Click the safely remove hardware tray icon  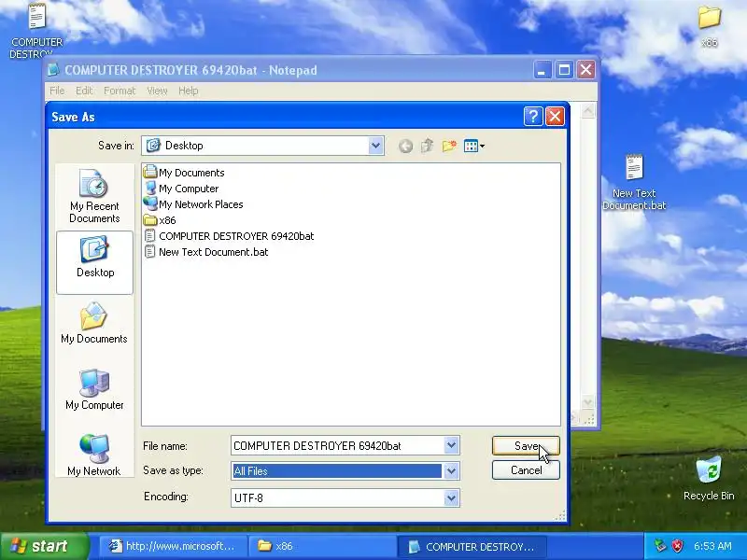click(660, 546)
